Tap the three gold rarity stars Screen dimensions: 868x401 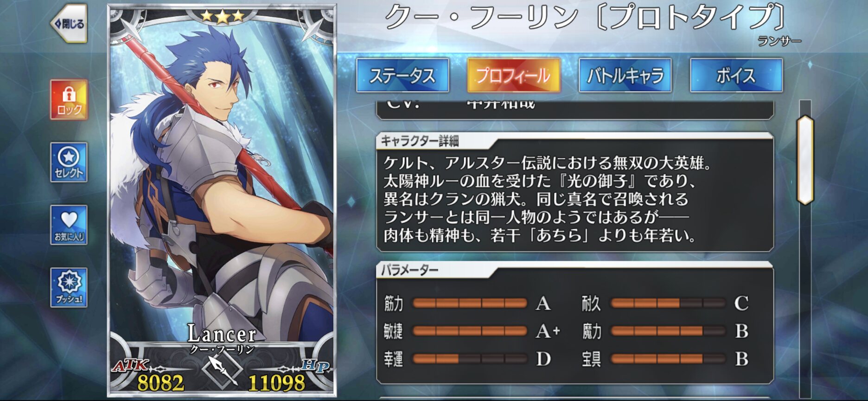222,16
